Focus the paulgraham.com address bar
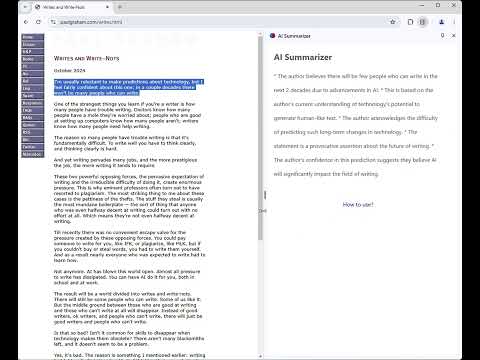The height and width of the screenshot is (360, 480). coord(220,22)
